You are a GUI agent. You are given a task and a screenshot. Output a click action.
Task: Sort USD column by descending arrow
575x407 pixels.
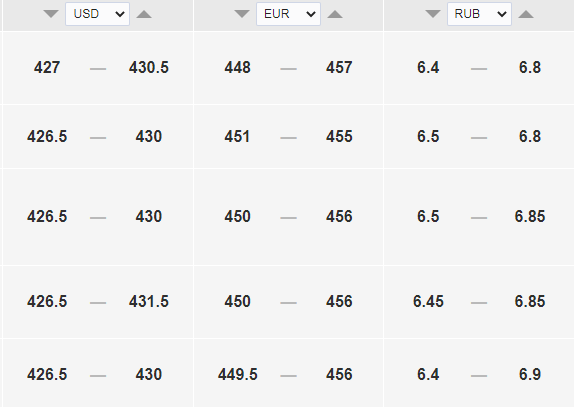pyautogui.click(x=51, y=14)
